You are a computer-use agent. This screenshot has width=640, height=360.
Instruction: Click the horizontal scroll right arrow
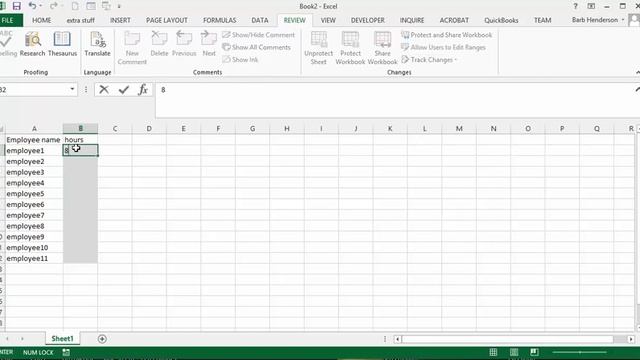[x=631, y=339]
